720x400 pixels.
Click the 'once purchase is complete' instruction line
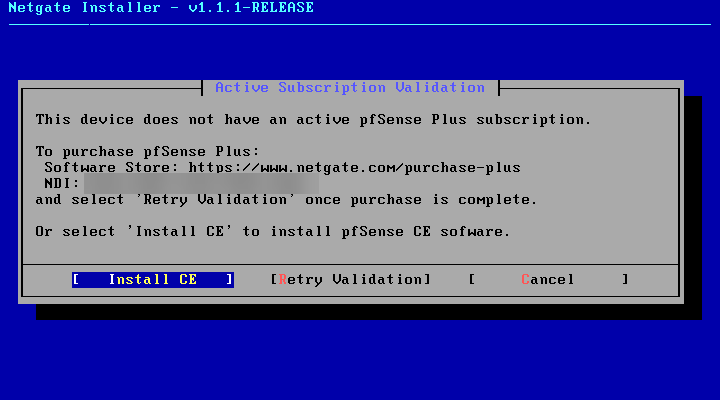(286, 200)
